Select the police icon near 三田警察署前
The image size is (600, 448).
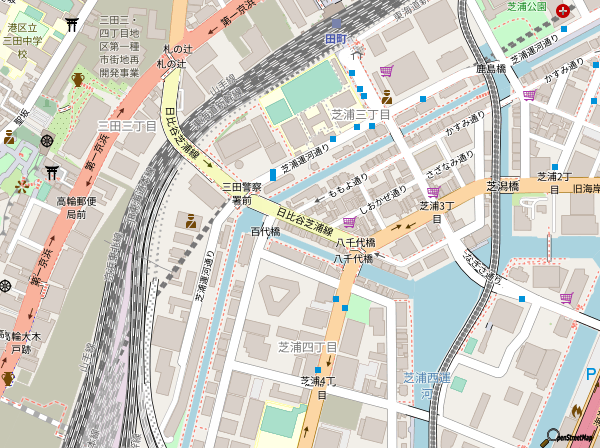(x=190, y=221)
